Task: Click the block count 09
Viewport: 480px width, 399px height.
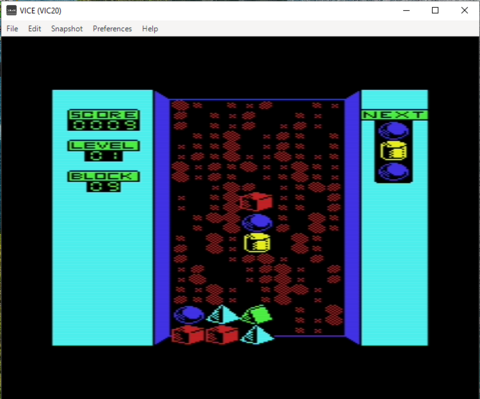Action: point(104,187)
